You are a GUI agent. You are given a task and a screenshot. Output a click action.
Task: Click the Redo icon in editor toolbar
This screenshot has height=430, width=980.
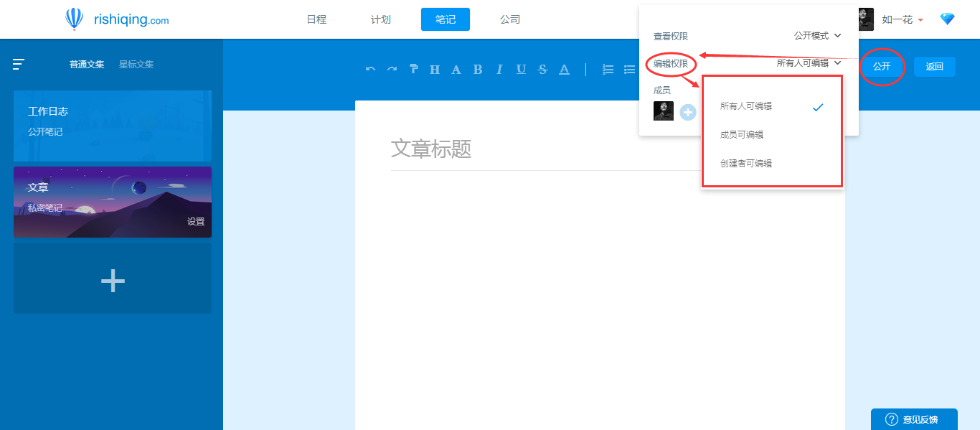point(392,69)
